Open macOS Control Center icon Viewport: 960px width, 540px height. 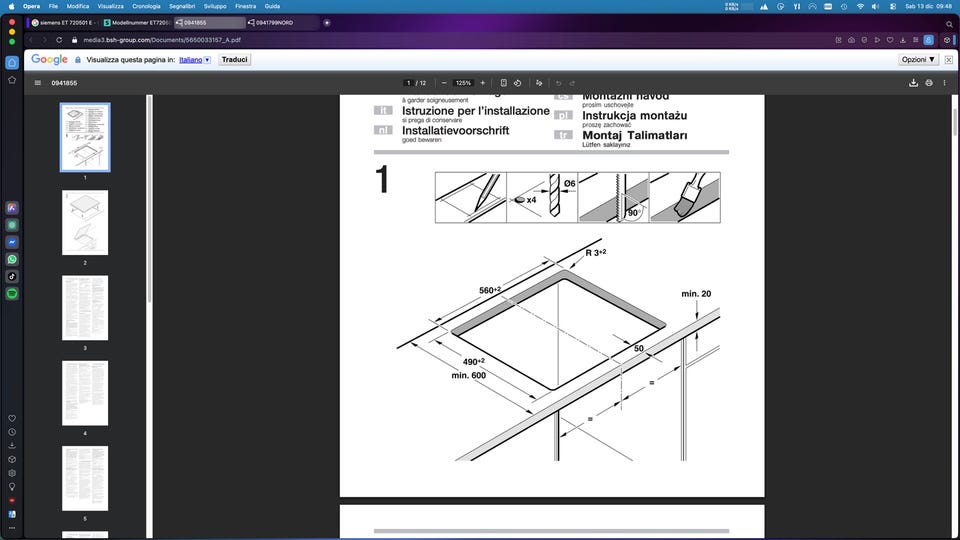click(x=893, y=6)
